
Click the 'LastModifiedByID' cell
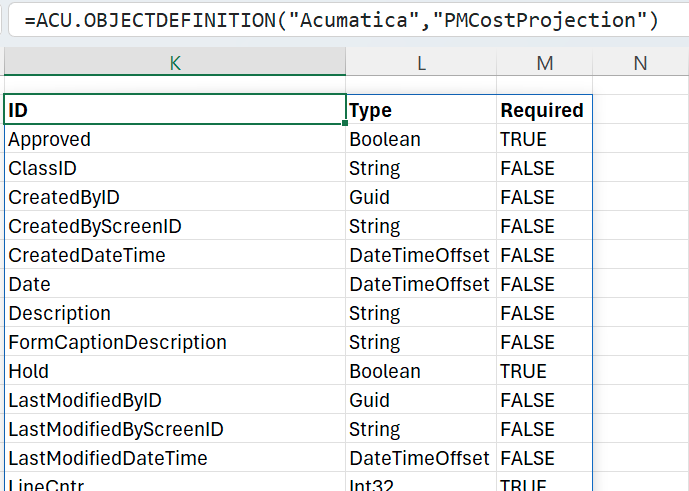click(x=175, y=400)
